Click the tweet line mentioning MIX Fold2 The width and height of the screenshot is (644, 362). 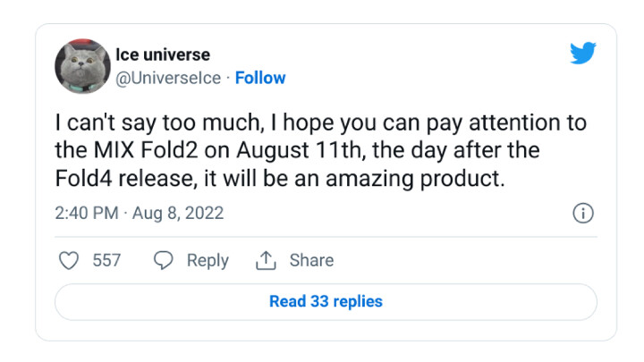(x=297, y=150)
